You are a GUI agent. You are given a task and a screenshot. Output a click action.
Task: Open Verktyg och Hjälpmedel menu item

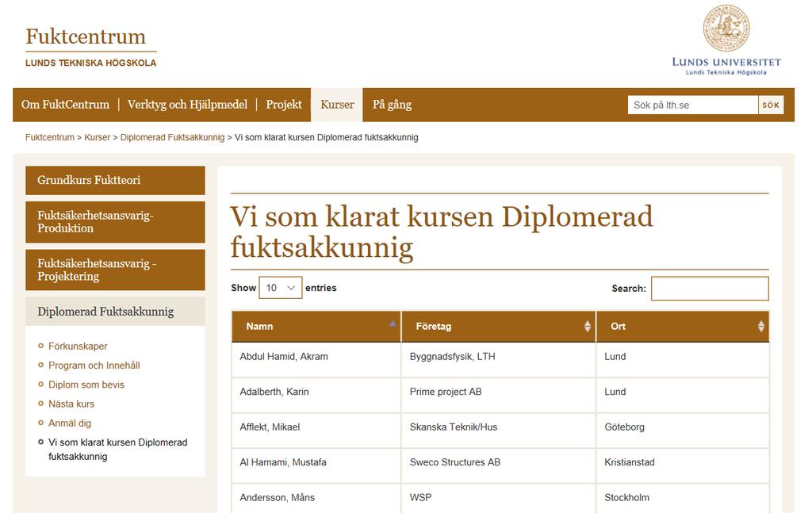[187, 105]
